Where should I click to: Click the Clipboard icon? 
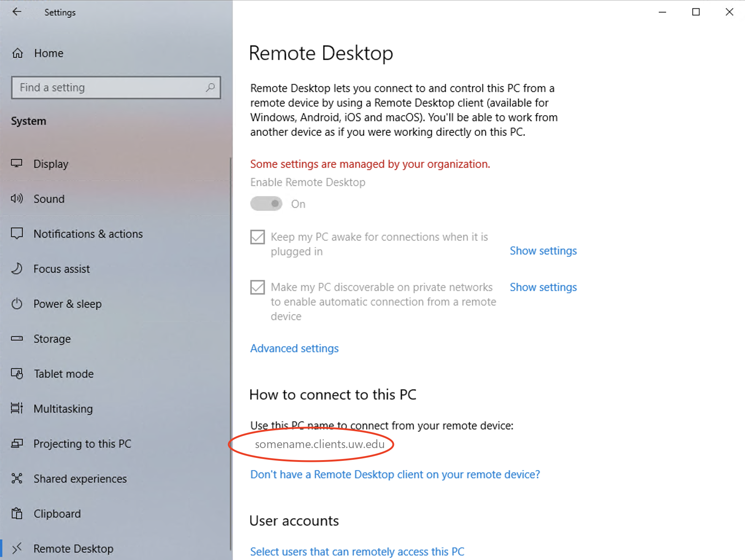(17, 513)
